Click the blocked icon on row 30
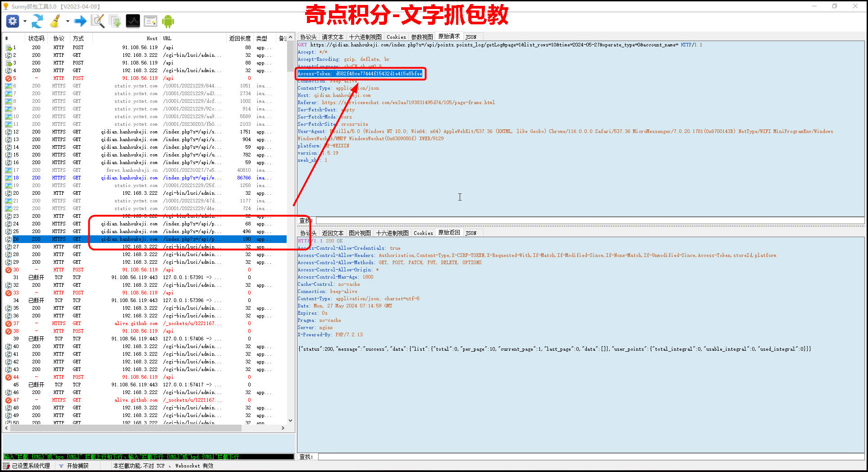Screen dimensions: 868x472 point(9,270)
